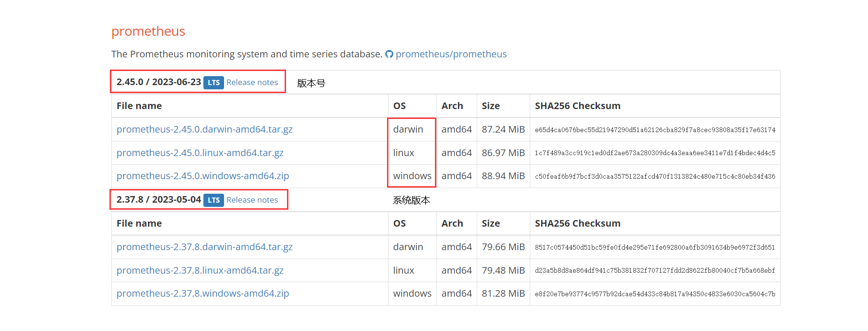Screen dimensions: 868x331
Task: Click the GitHub icon beside prometheus/prometheus
Action: click(389, 54)
